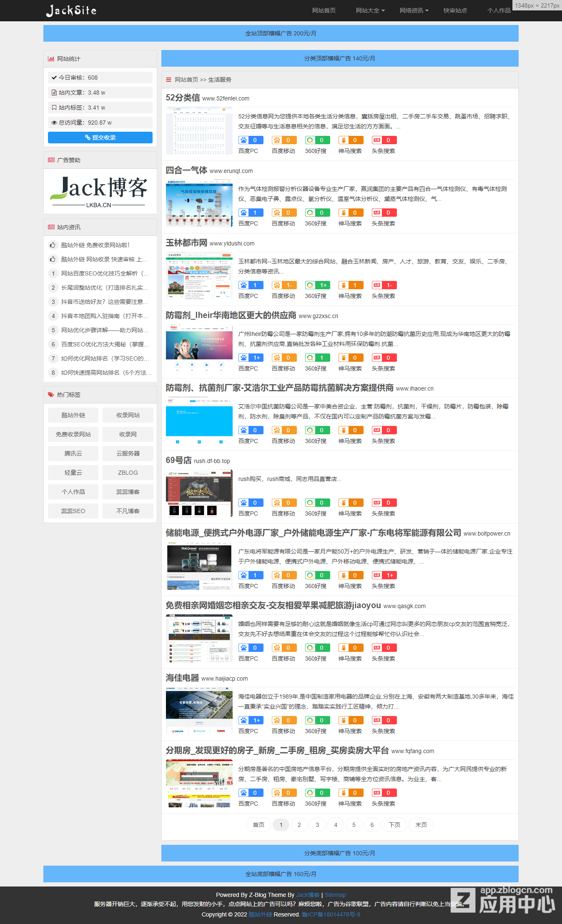Click the 360好搜 icon for 四合一气体
The width and height of the screenshot is (562, 924).
[x=310, y=213]
